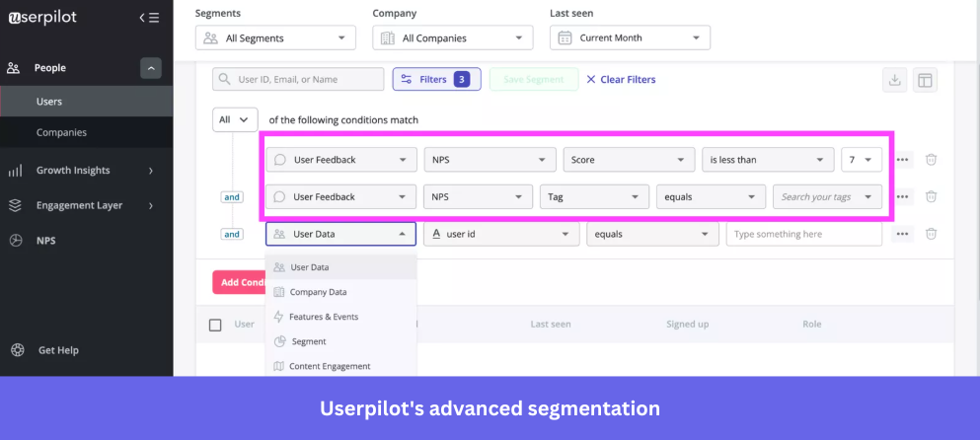This screenshot has height=440, width=980.
Task: Open the Tag attribute dropdown
Action: [594, 197]
